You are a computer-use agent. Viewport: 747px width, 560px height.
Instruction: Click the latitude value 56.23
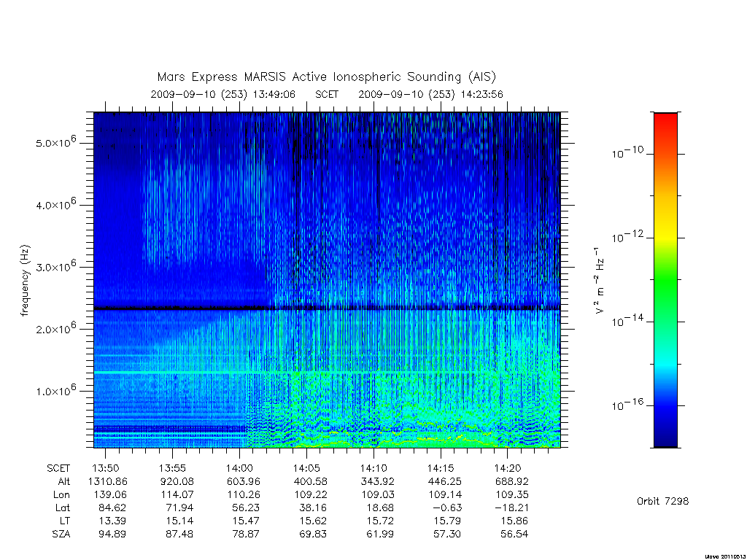tap(247, 507)
